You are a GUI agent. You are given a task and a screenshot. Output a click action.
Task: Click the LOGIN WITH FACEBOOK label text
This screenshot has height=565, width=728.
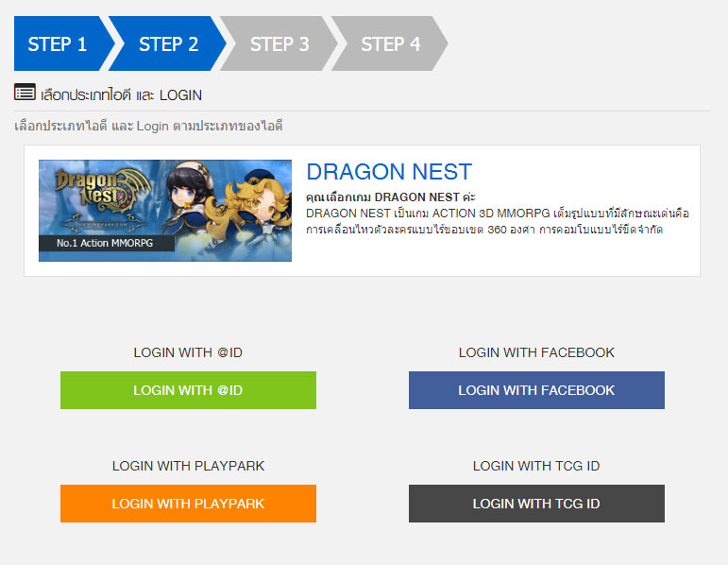pos(536,352)
